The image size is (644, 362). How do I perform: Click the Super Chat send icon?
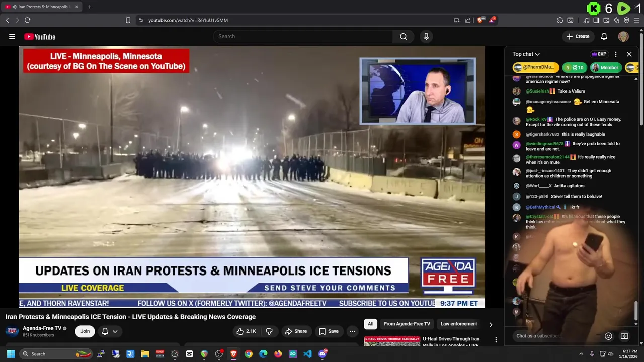624,336
